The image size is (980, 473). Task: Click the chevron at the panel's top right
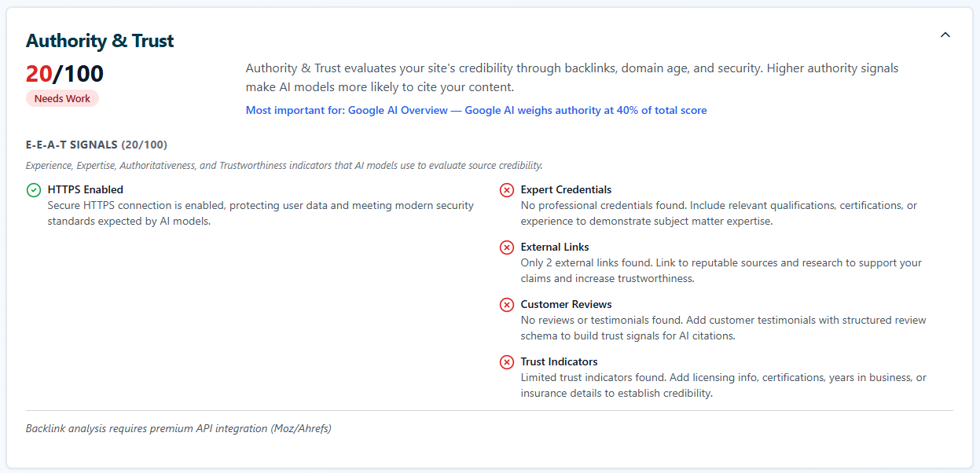(945, 35)
